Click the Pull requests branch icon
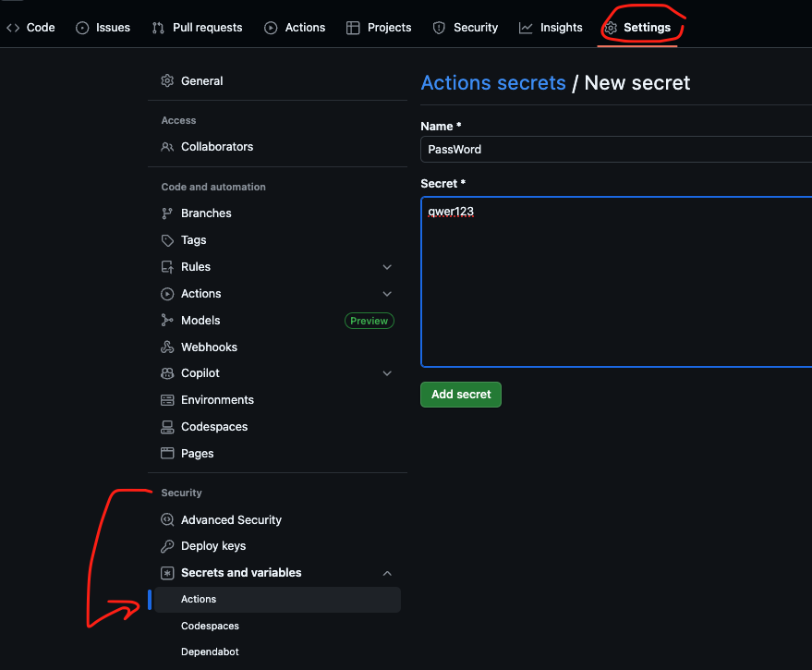This screenshot has width=812, height=670. [x=158, y=28]
